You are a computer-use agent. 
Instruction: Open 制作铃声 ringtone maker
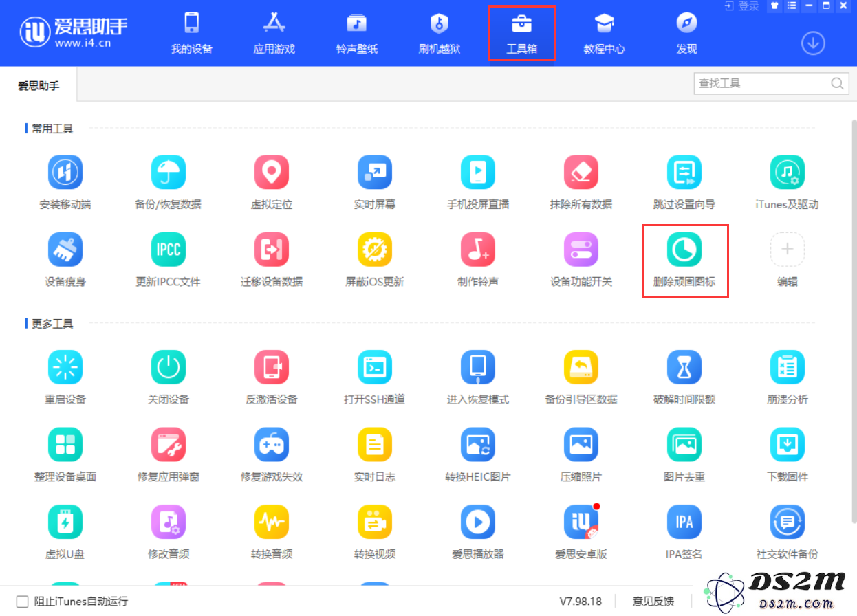tap(478, 259)
